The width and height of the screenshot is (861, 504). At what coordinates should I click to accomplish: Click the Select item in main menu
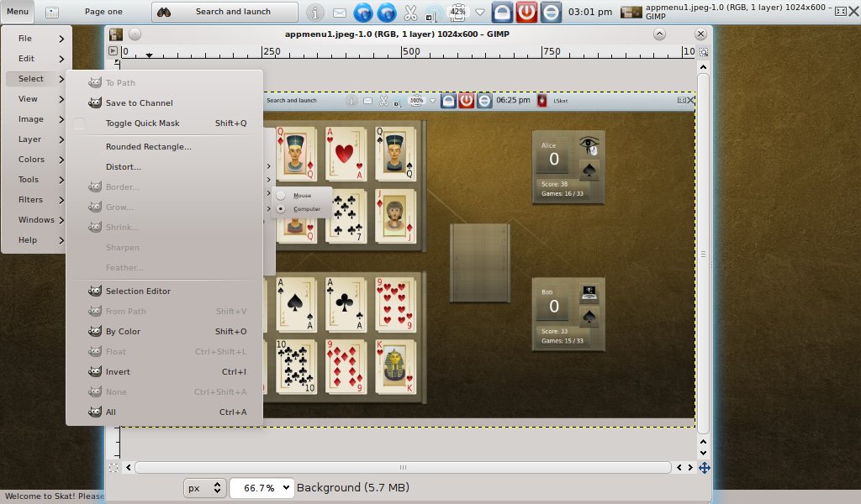(38, 79)
